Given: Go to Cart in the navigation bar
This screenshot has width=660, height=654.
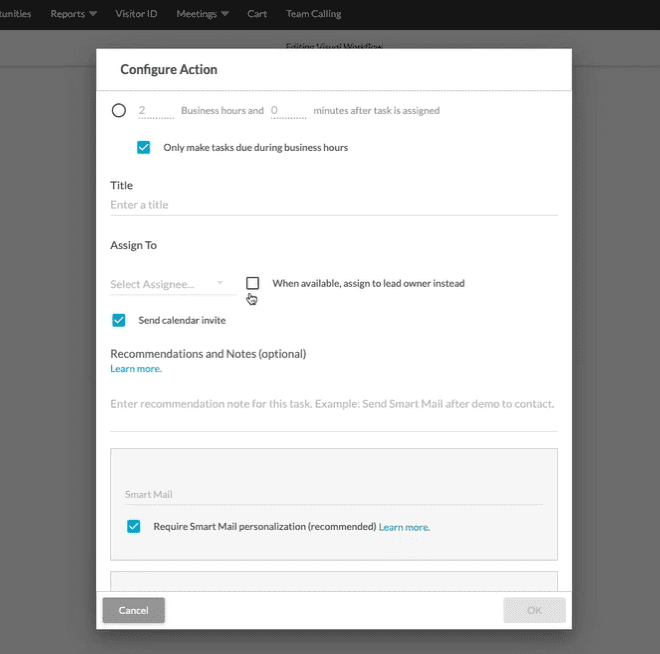Looking at the screenshot, I should click(257, 14).
